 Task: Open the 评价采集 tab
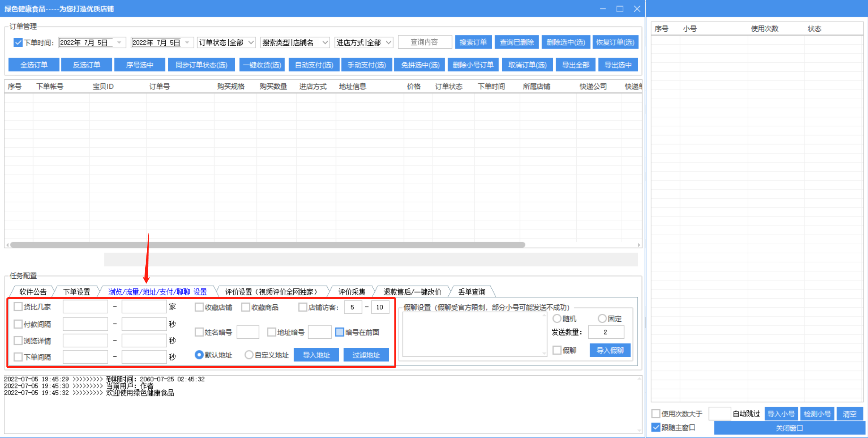point(352,292)
